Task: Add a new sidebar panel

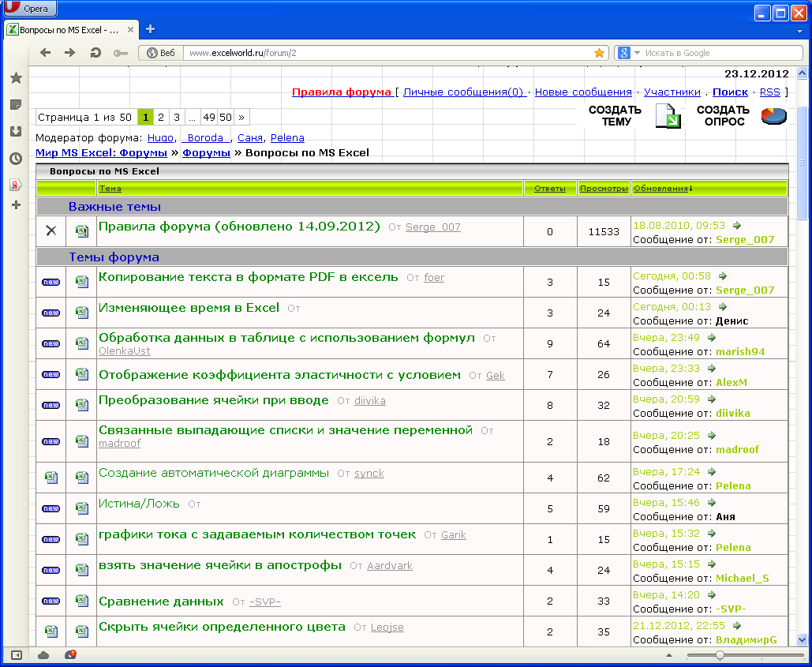Action: click(x=16, y=205)
